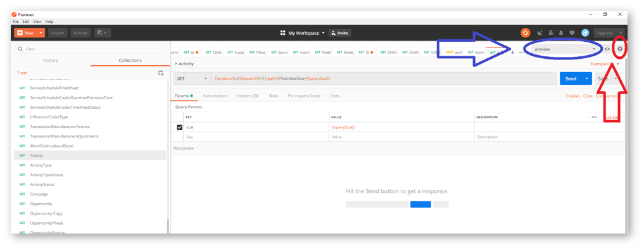Switch to the POST auth request tab
The height and width of the screenshot is (250, 644).
[454, 52]
